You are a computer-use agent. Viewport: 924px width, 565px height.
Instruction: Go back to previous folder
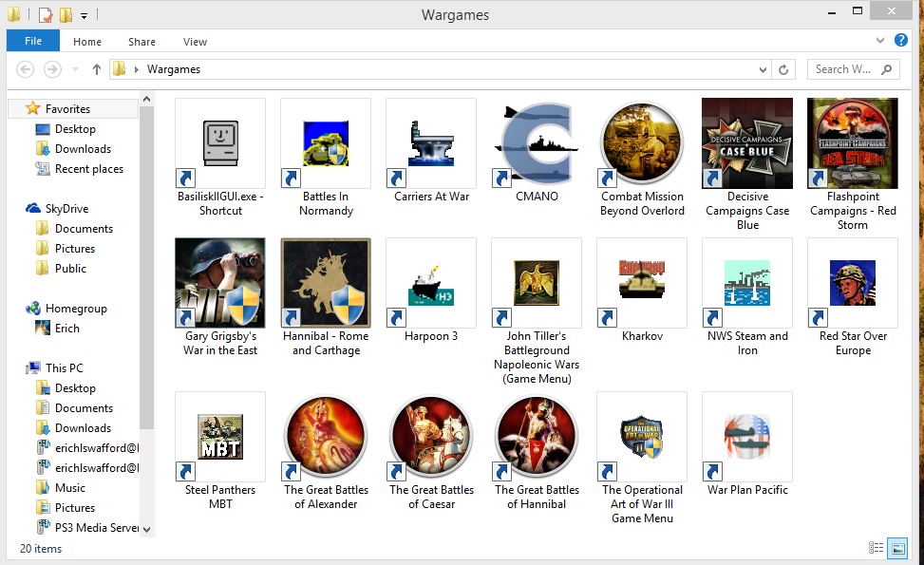pos(25,69)
